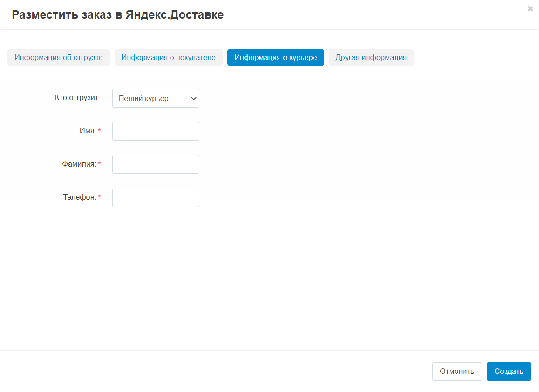Click the chevron arrow of courier type select
Image resolution: width=539 pixels, height=392 pixels.
pyautogui.click(x=193, y=98)
